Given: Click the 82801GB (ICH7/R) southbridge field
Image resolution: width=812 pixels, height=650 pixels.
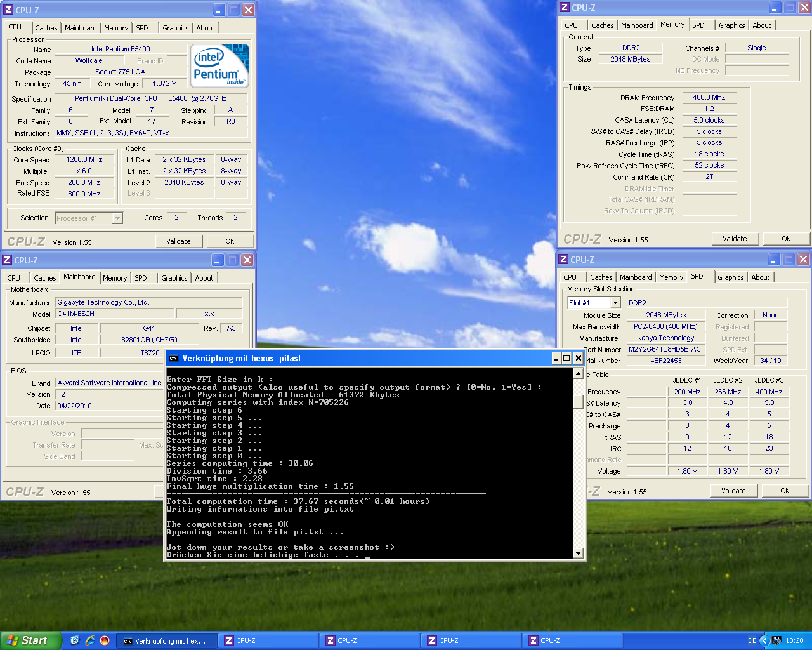Looking at the screenshot, I should [149, 340].
